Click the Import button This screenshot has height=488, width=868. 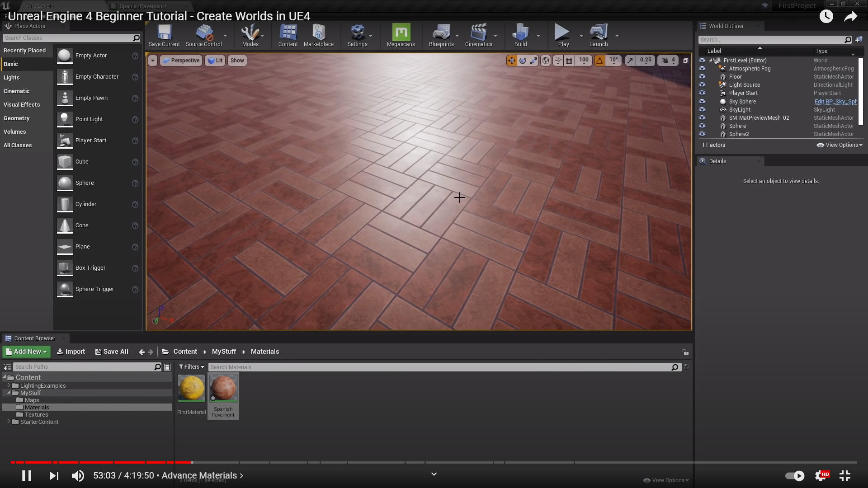point(71,352)
